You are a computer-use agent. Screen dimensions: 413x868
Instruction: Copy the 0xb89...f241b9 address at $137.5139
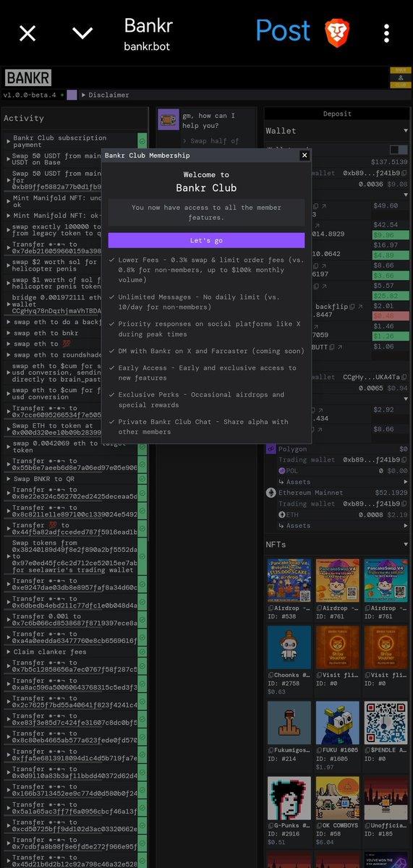[404, 174]
